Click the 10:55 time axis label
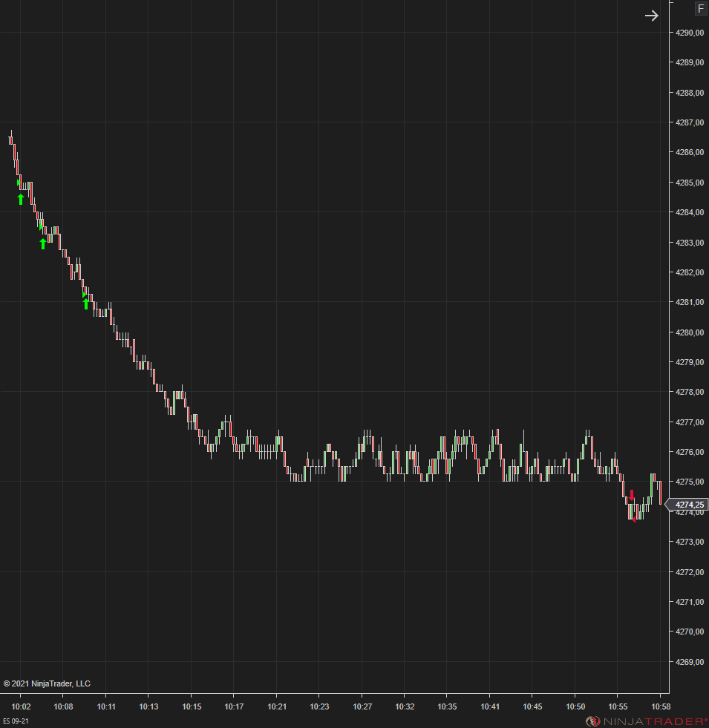709x728 pixels. click(x=618, y=706)
